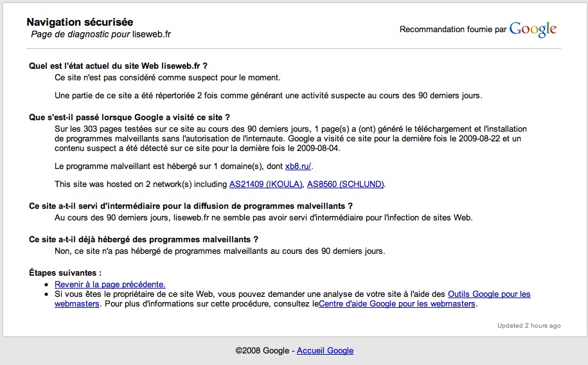Click heading about 'servi d'intermédiaire' malware distribution

[x=191, y=206]
